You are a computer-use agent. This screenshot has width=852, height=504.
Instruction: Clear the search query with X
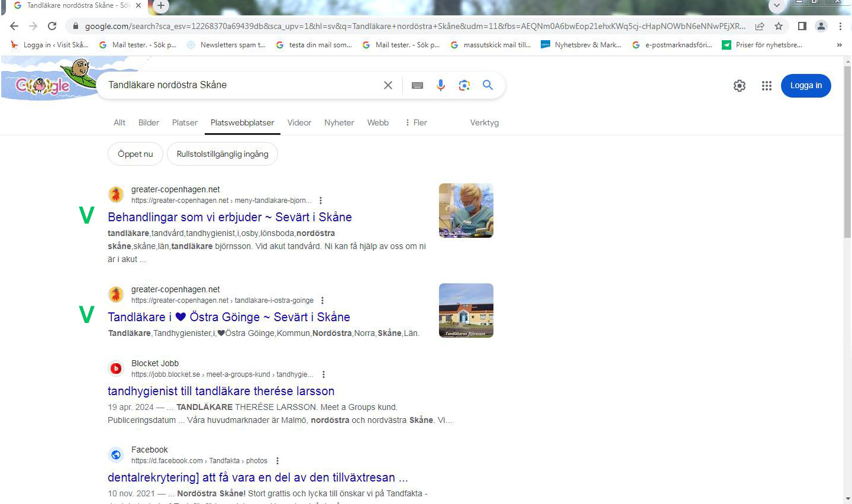click(x=388, y=85)
